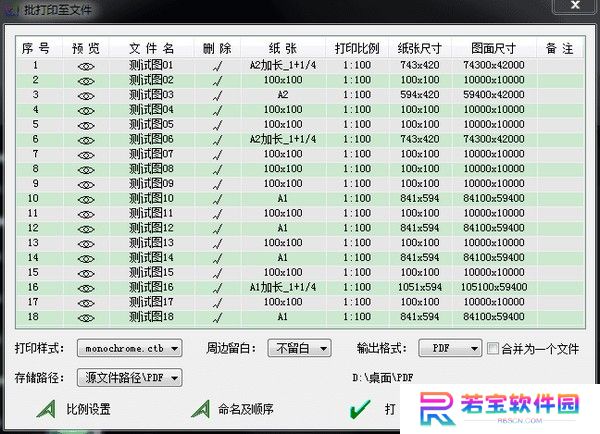The width and height of the screenshot is (600, 434).
Task: Click delete mark for 测试图02 row
Action: (x=217, y=81)
